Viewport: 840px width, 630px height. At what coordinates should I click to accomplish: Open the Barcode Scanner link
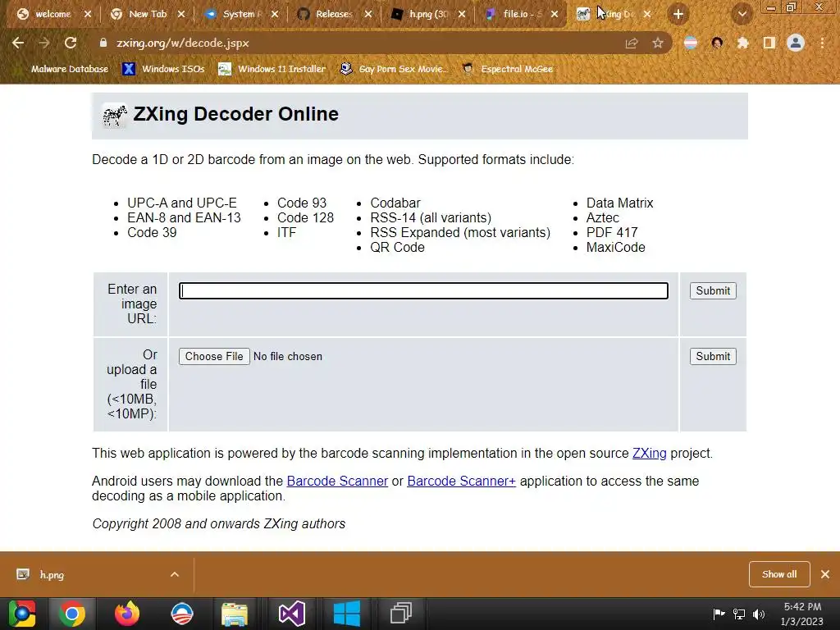(x=337, y=481)
